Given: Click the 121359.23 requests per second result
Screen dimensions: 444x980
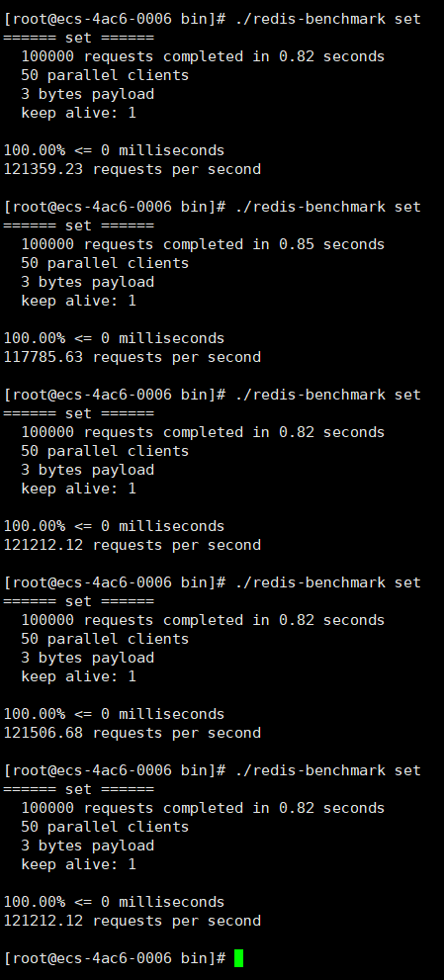Looking at the screenshot, I should 132,169.
